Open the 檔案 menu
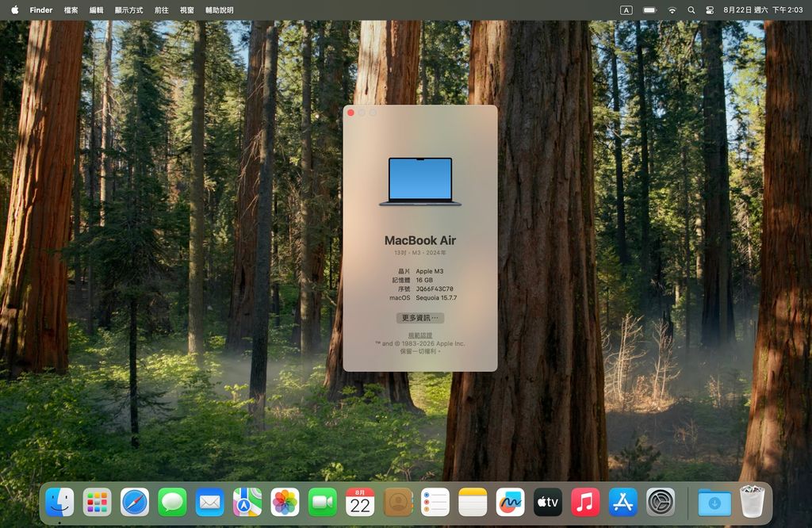812x528 pixels. click(71, 10)
